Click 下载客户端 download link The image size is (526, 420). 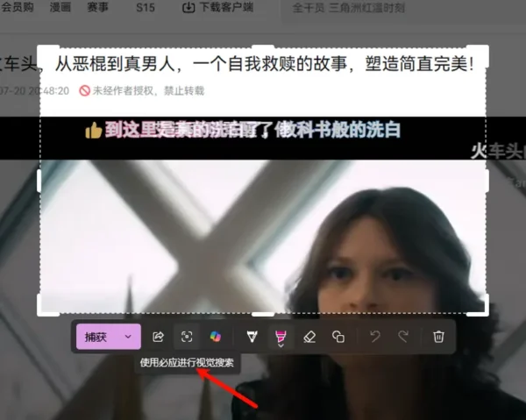218,7
